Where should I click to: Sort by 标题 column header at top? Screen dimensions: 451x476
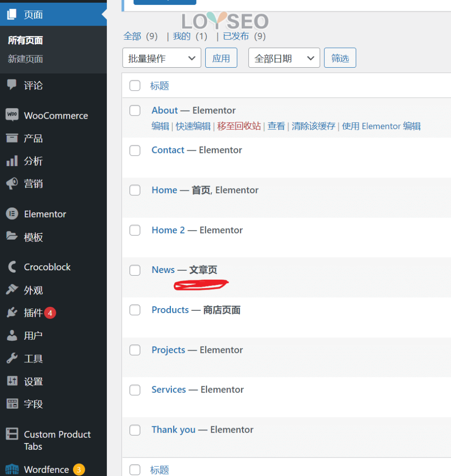160,86
